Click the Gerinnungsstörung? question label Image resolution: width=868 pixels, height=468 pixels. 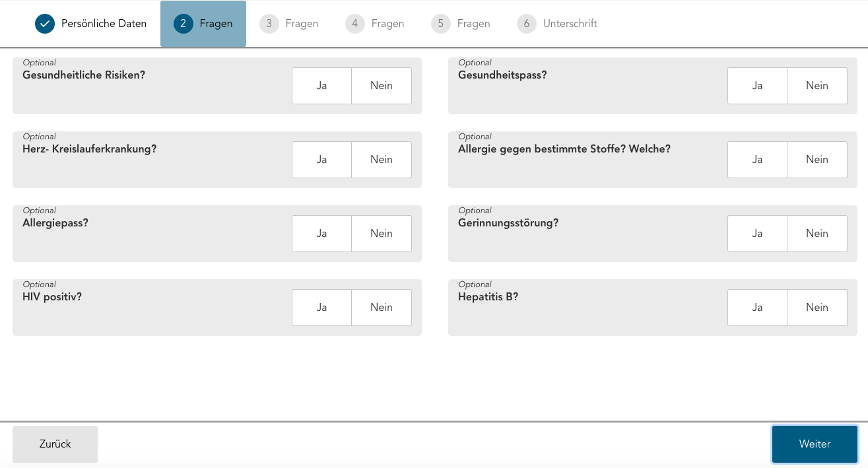(x=508, y=223)
